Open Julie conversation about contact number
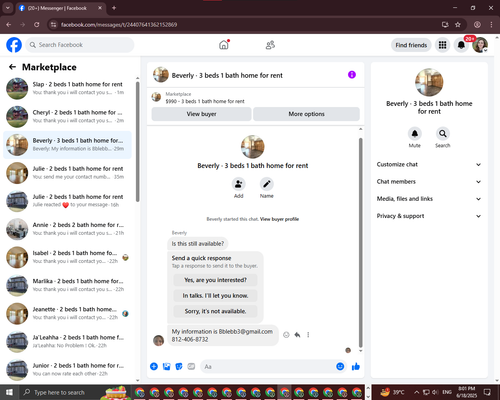This screenshot has width=500, height=400. (x=68, y=173)
